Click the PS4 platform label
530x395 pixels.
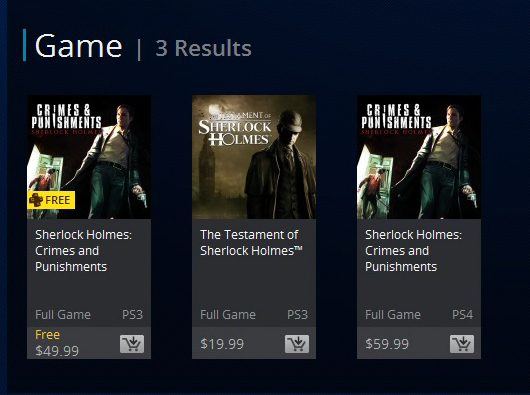coord(462,315)
